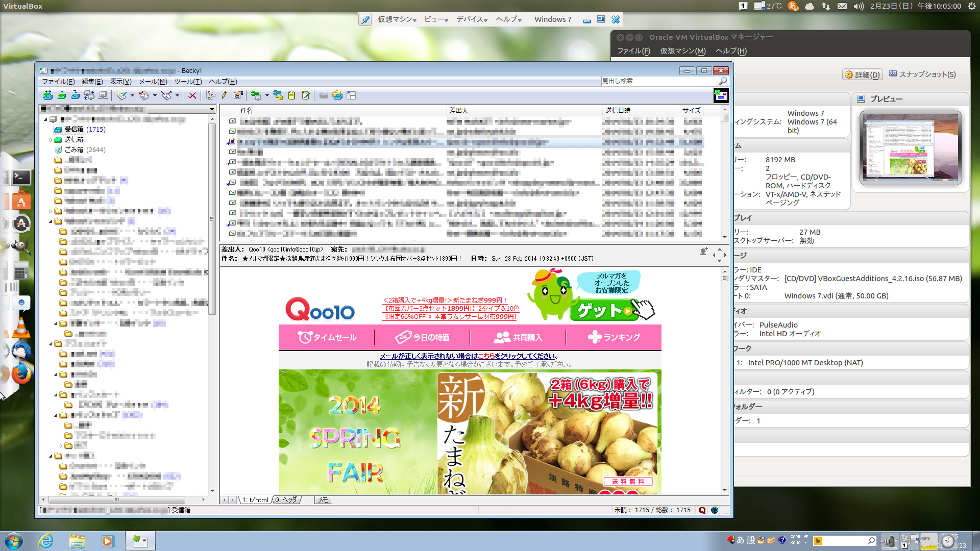The width and height of the screenshot is (980, 551).
Task: Open the dropdown arrow next to the forward icon
Action: 177,95
